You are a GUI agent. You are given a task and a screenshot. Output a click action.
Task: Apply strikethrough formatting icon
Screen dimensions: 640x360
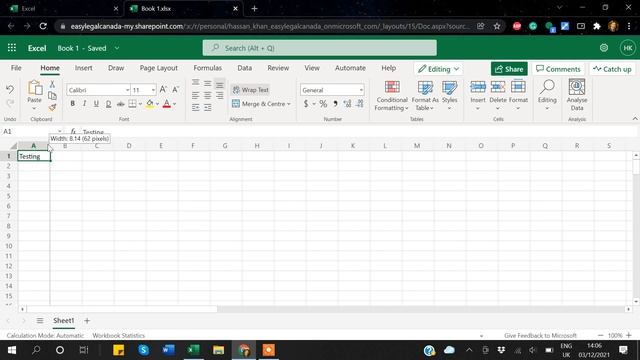pyautogui.click(x=120, y=104)
